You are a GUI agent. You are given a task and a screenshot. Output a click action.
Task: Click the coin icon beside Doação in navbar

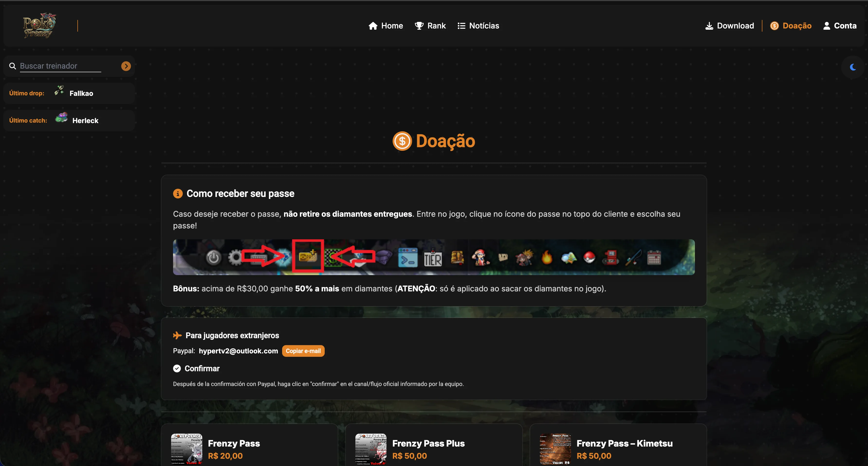pos(774,26)
